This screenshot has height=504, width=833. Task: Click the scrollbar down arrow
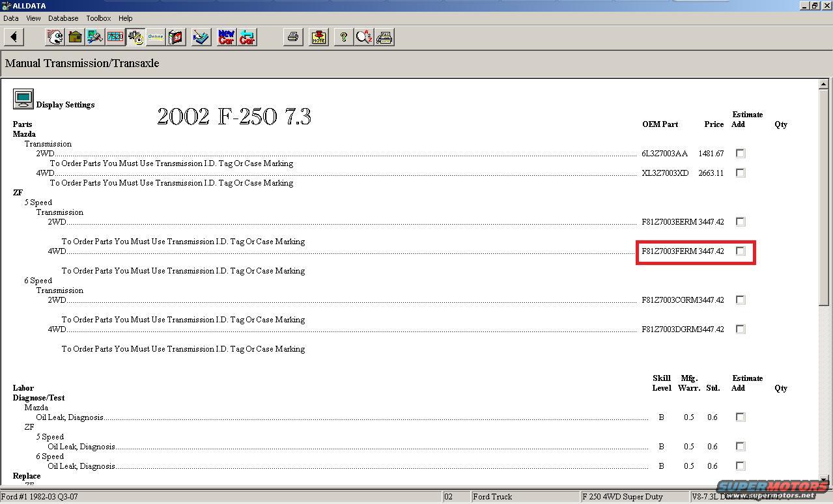pos(824,480)
